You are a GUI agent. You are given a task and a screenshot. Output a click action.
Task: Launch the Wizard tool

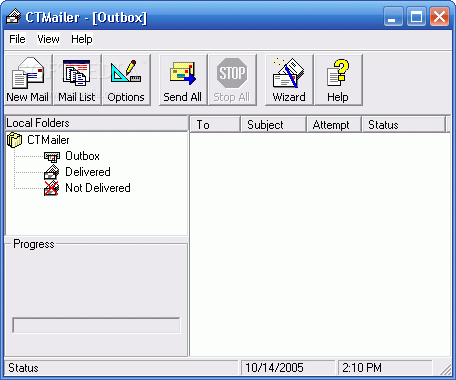(289, 80)
